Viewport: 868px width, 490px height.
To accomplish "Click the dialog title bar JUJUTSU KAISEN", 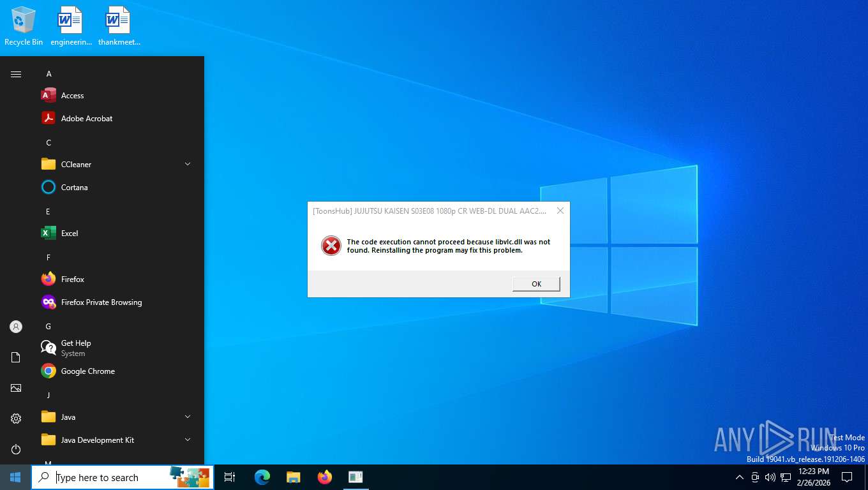I will tap(430, 211).
